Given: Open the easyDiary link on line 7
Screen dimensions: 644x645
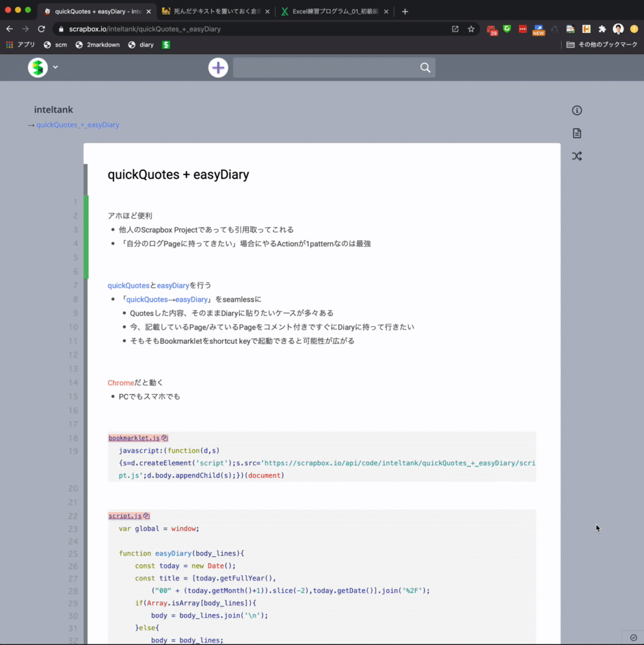Looking at the screenshot, I should tap(173, 285).
